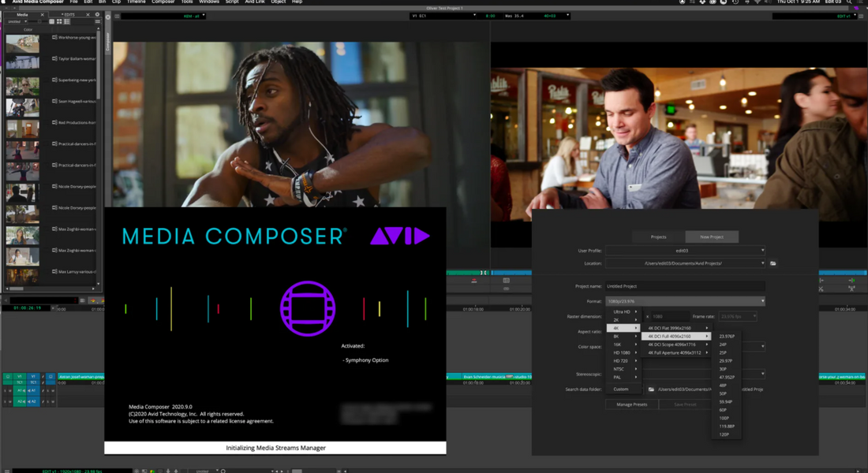Open the bin hamburger menu
Image resolution: width=868 pixels, height=473 pixels.
pos(99,21)
